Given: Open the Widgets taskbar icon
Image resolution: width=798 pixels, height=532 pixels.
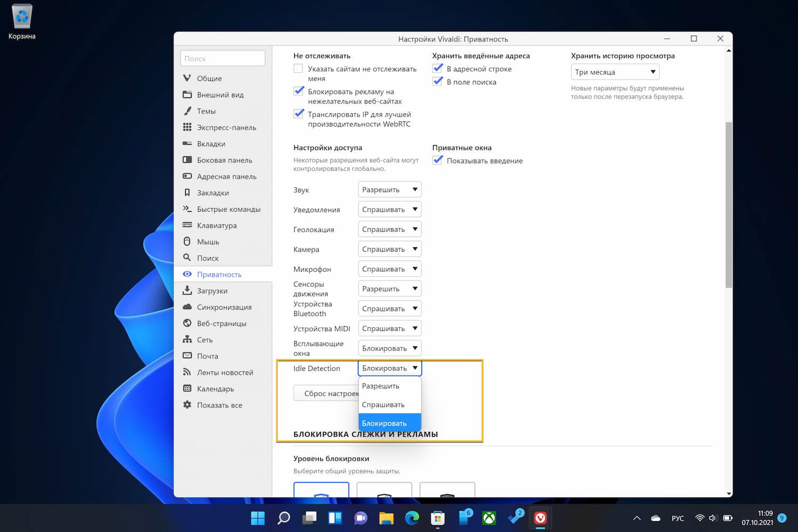Looking at the screenshot, I should tap(335, 518).
